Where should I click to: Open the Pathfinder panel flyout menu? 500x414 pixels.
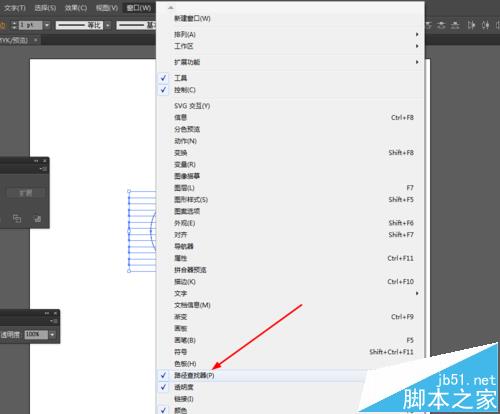coord(43,169)
